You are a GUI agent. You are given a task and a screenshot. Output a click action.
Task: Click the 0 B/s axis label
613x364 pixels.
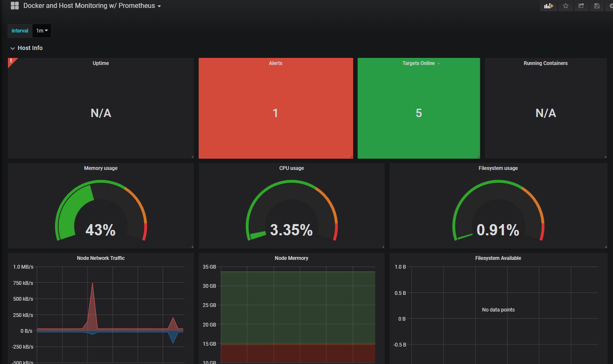(27, 331)
